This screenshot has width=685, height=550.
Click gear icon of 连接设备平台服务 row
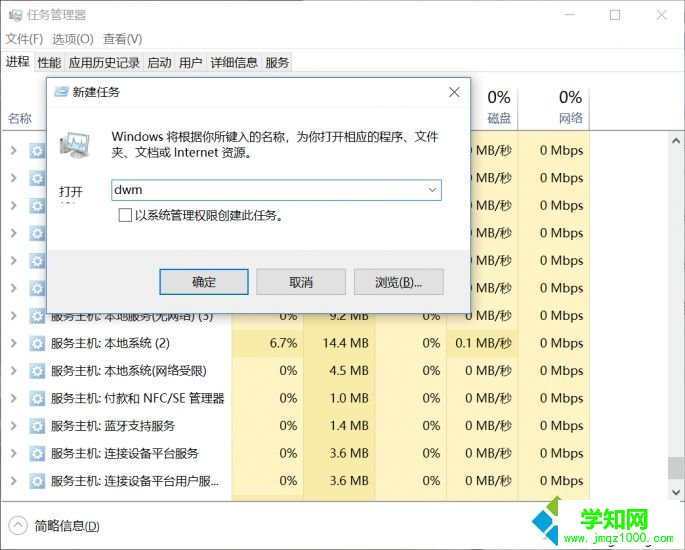point(37,453)
